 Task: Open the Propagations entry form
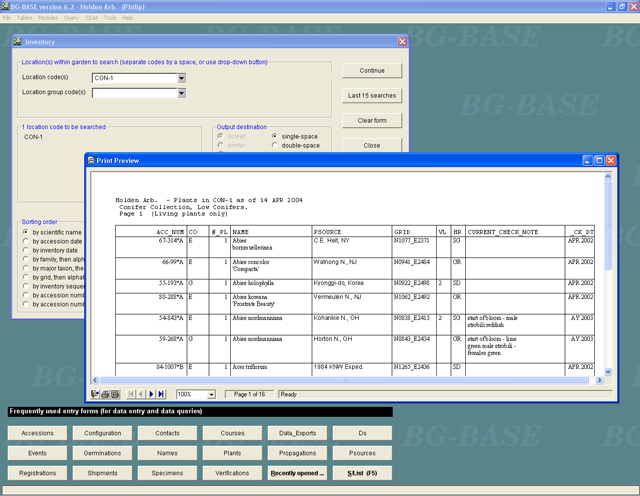tap(298, 453)
